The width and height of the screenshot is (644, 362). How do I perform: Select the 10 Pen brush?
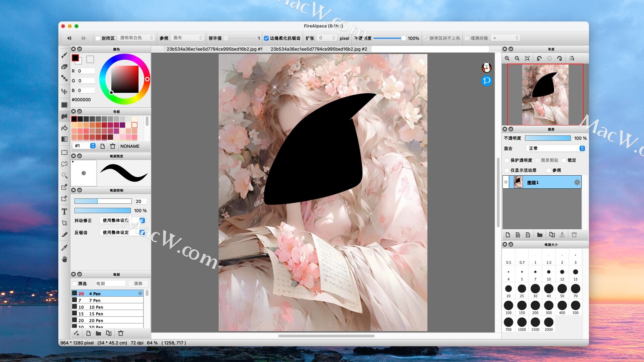[x=107, y=307]
